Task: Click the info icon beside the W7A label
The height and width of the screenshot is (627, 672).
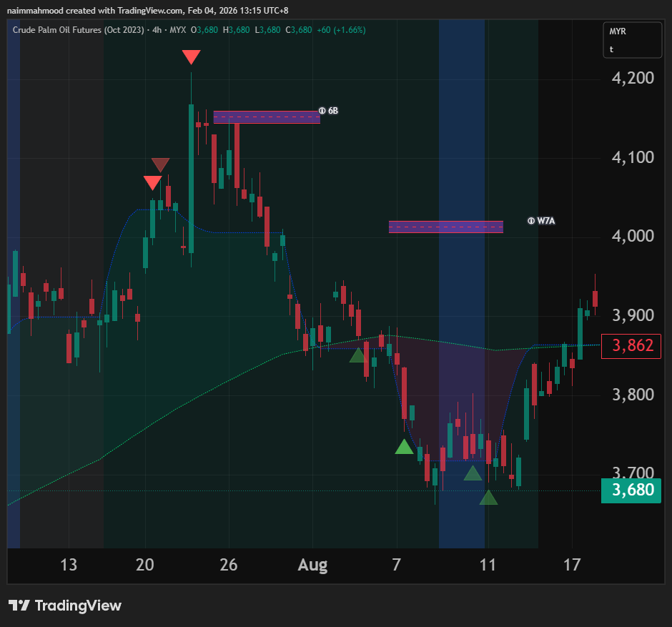Action: click(530, 221)
